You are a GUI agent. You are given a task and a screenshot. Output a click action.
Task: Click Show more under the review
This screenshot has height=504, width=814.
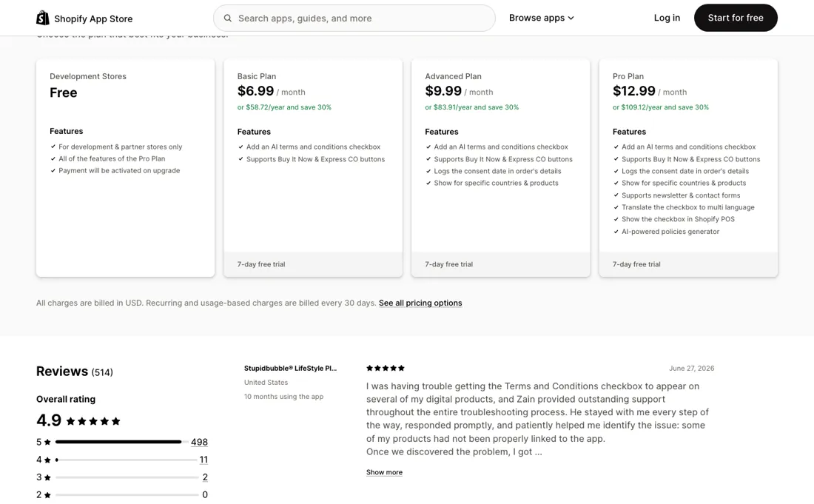pos(384,472)
